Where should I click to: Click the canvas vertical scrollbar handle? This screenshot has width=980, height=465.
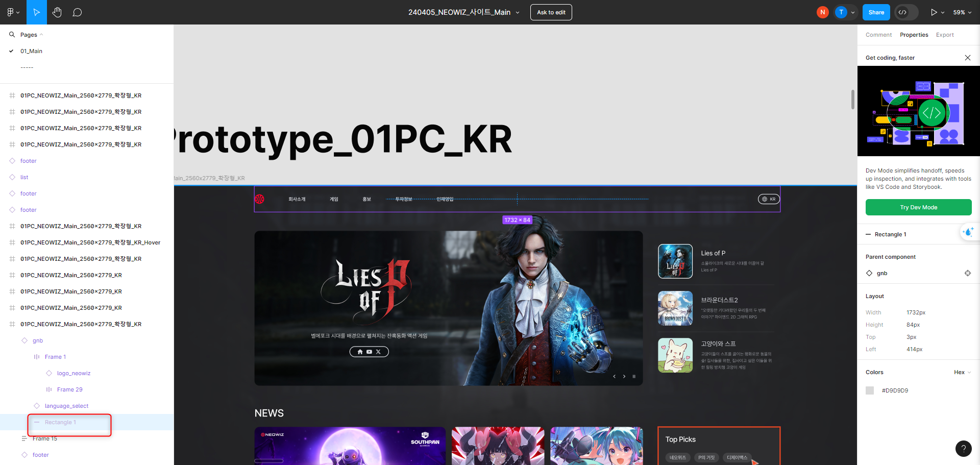pos(852,100)
